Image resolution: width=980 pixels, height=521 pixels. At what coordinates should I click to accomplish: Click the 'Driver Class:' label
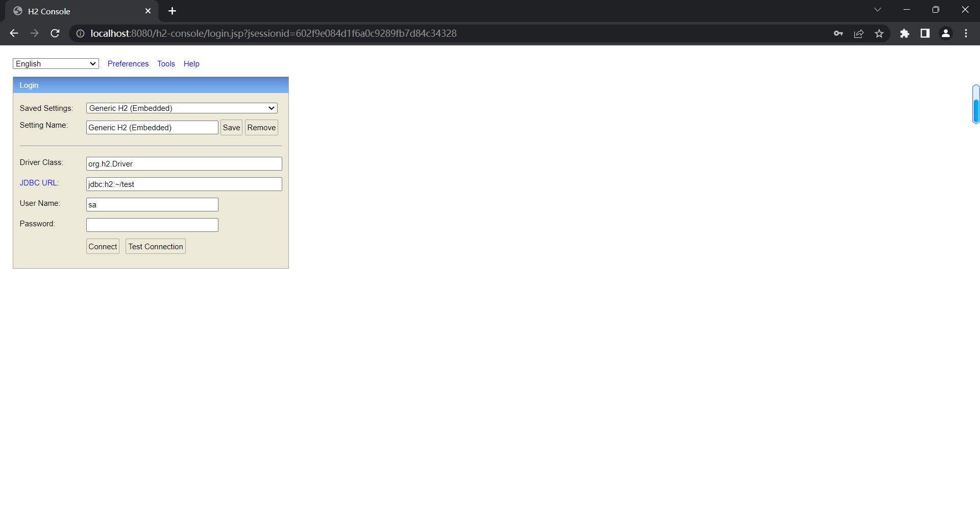pyautogui.click(x=41, y=162)
